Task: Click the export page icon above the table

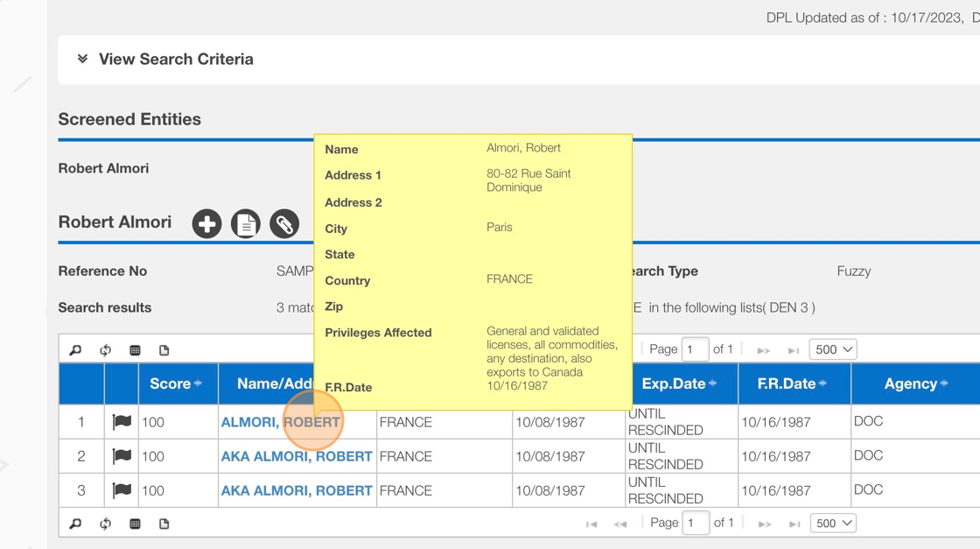Action: tap(164, 350)
